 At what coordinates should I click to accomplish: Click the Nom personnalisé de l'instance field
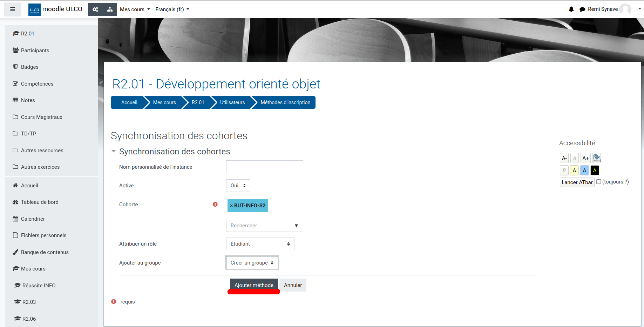(x=264, y=167)
